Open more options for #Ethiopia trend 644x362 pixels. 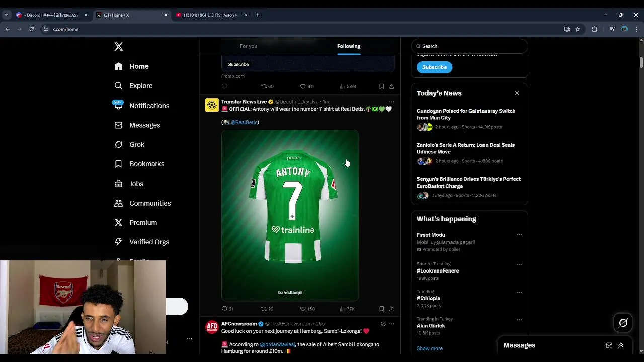click(x=519, y=292)
